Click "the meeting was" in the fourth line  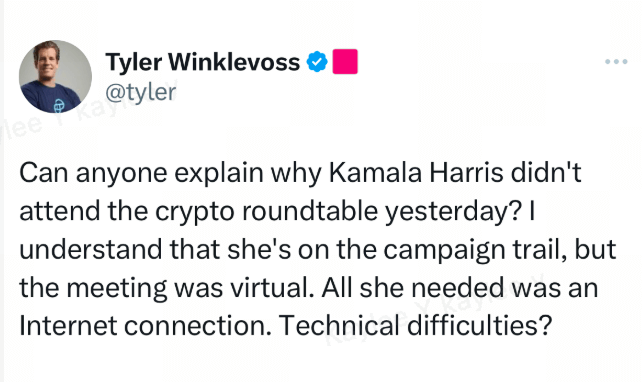121,288
